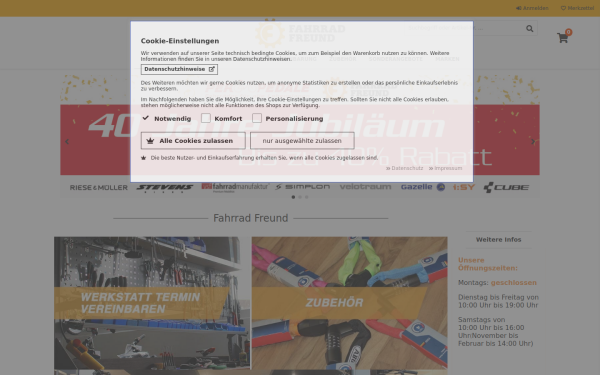Image resolution: width=600 pixels, height=375 pixels.
Task: Click the Anmelden login link
Action: pyautogui.click(x=532, y=8)
